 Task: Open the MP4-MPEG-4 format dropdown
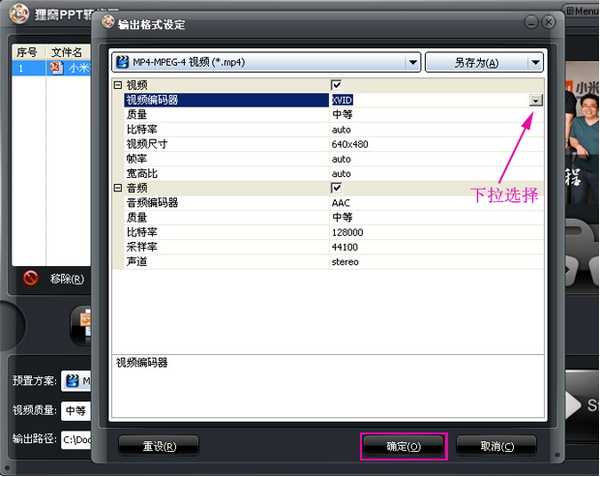[413, 62]
